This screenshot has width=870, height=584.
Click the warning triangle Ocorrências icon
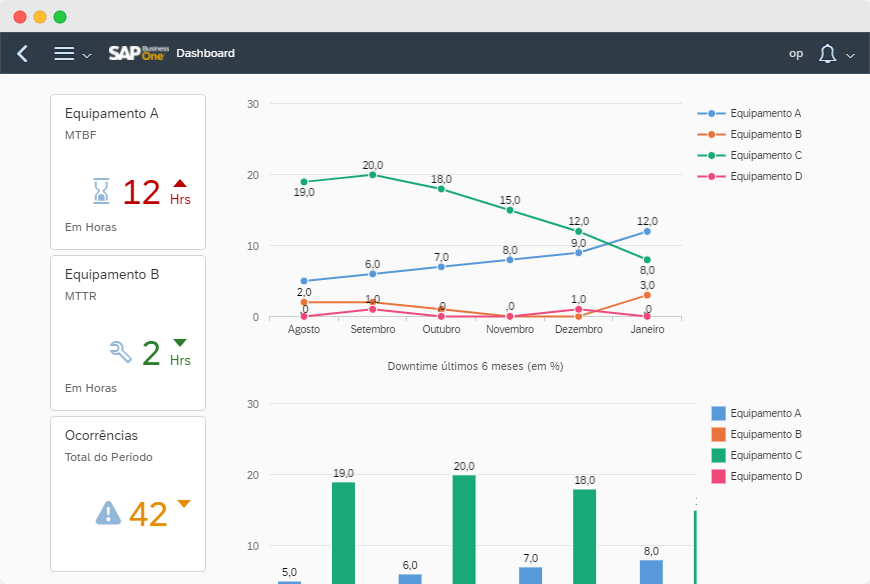coord(108,513)
